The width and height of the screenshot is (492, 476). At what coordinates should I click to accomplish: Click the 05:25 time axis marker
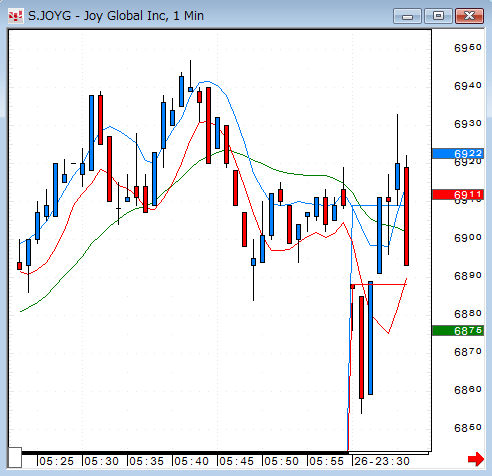click(56, 461)
